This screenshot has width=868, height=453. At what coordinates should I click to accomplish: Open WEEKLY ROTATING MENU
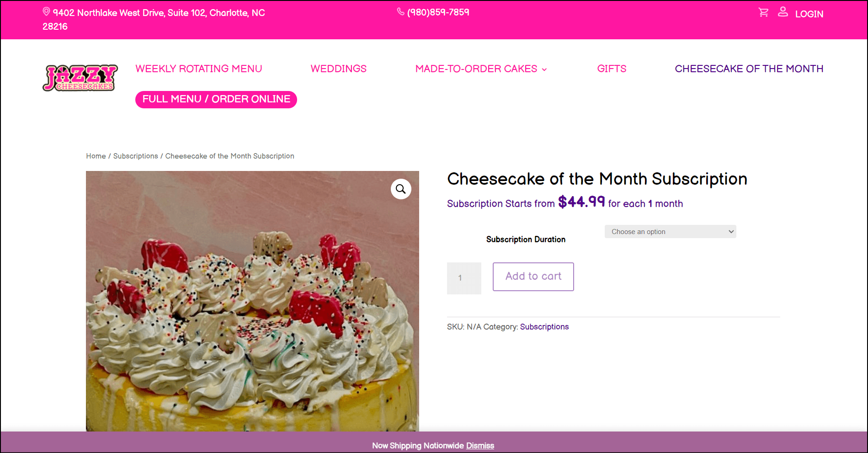pos(198,69)
